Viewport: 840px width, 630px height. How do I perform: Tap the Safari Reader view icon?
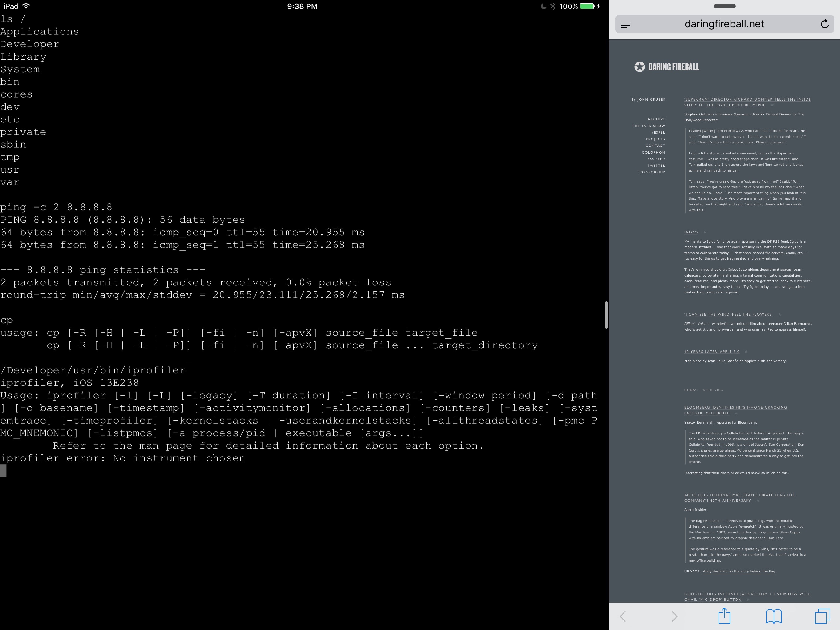tap(625, 24)
